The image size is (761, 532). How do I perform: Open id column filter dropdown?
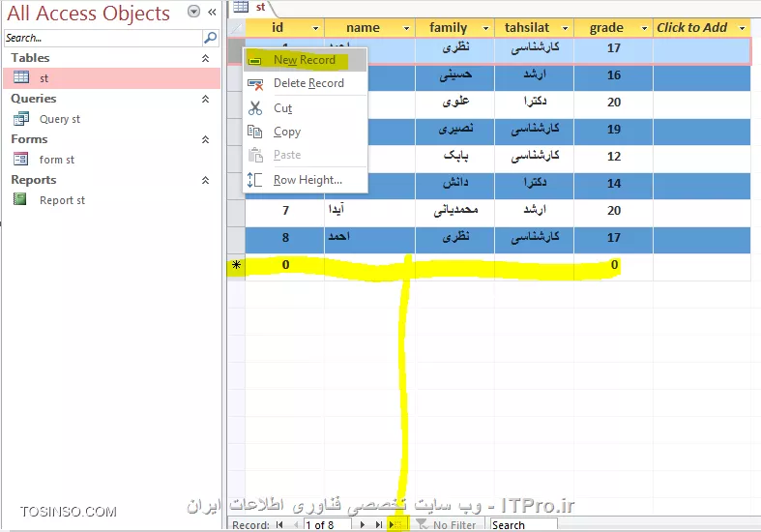pyautogui.click(x=315, y=29)
